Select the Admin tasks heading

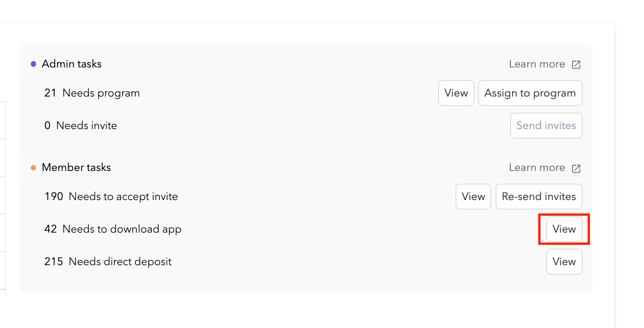[71, 64]
